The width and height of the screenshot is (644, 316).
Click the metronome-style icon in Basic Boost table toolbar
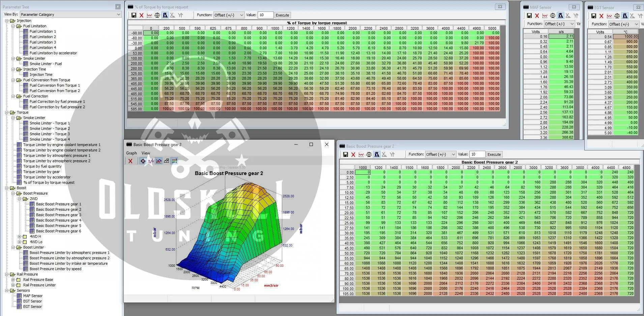pos(377,154)
